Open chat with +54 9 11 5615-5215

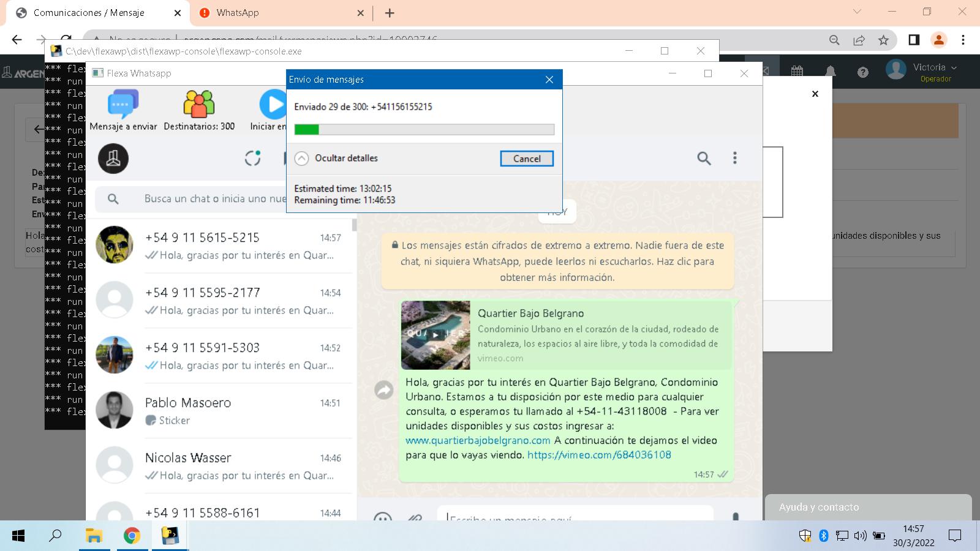click(221, 246)
